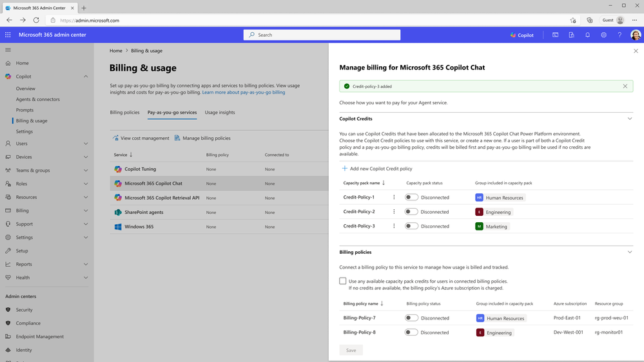Screen dimensions: 644x362
Task: Click the Prod-East-01 Azure subscription cell
Action: point(567,318)
